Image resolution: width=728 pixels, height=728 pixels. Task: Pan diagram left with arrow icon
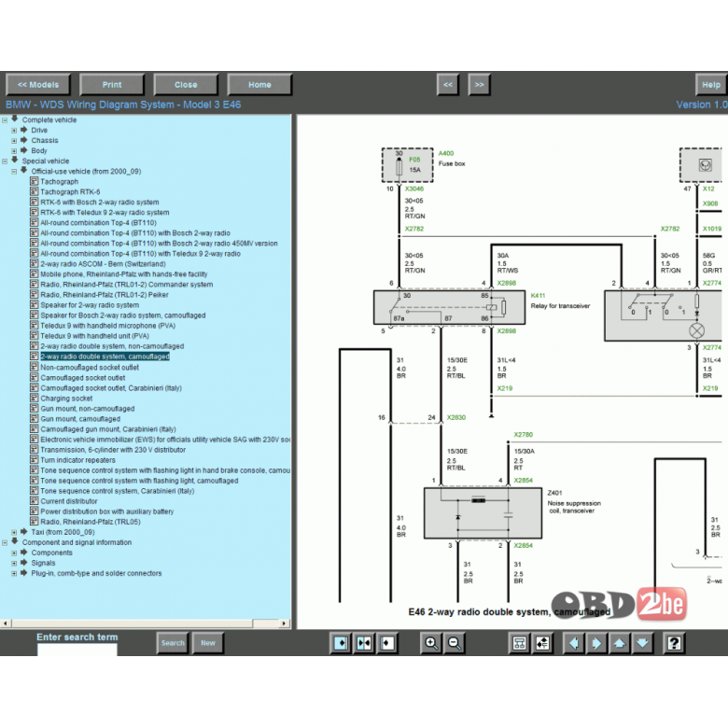[574, 643]
